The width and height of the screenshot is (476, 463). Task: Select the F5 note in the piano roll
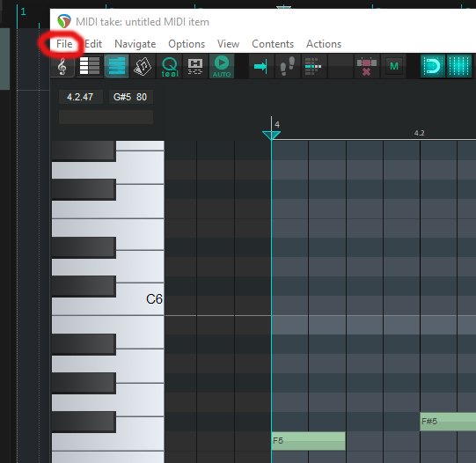308,440
